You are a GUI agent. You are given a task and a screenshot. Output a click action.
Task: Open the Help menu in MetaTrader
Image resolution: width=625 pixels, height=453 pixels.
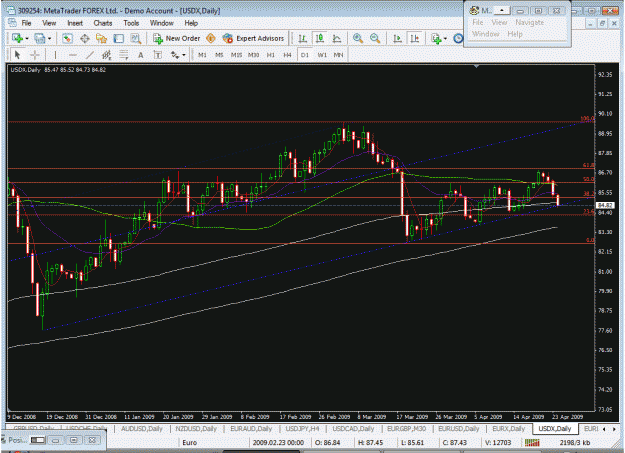(191, 23)
